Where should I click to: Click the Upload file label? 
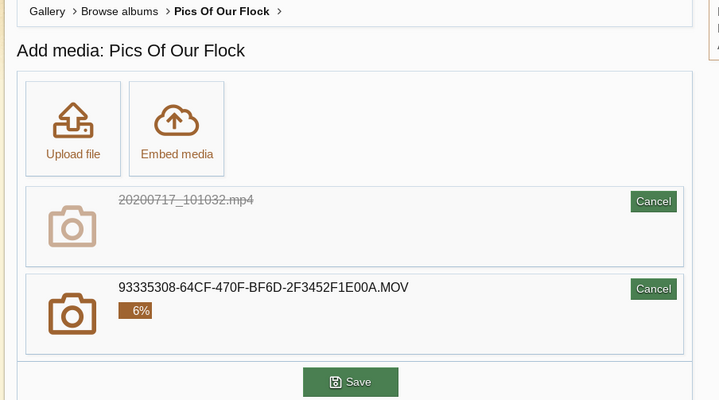73,154
